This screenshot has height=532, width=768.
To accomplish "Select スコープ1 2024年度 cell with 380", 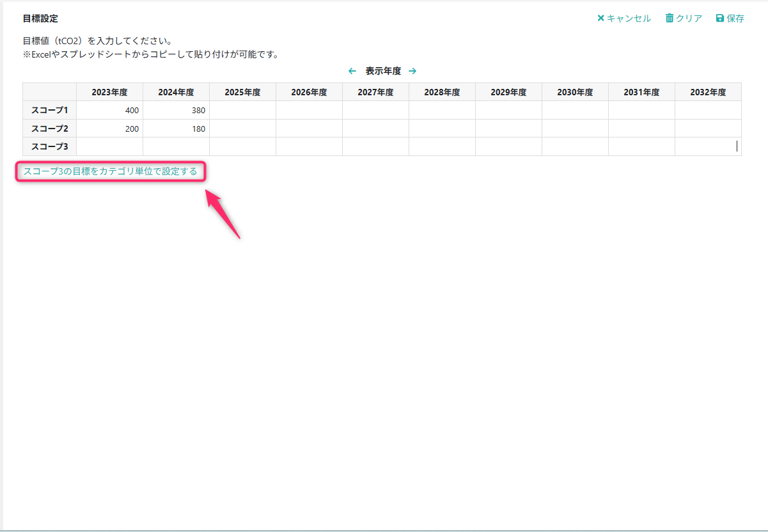I will [x=176, y=110].
